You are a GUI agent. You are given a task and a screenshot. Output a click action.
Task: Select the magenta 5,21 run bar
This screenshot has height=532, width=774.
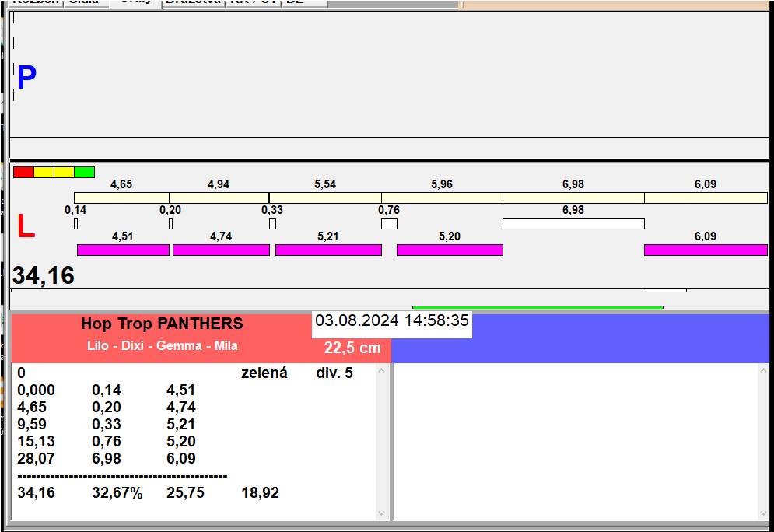tap(328, 250)
